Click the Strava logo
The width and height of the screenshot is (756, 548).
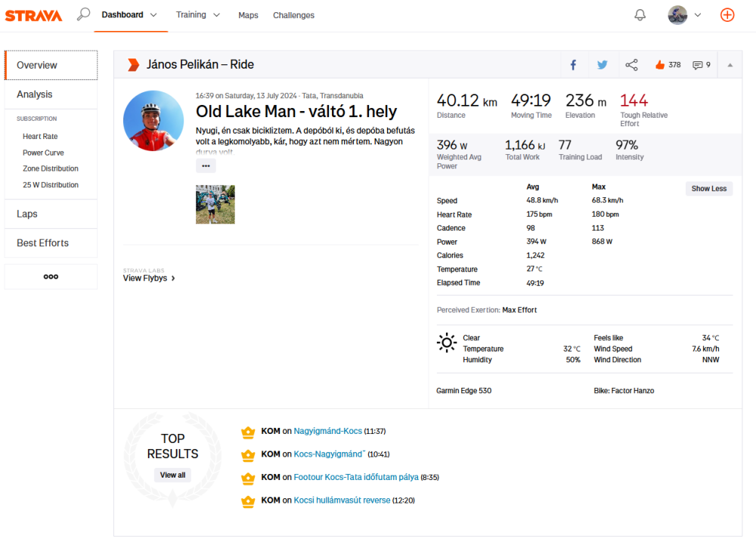click(33, 15)
